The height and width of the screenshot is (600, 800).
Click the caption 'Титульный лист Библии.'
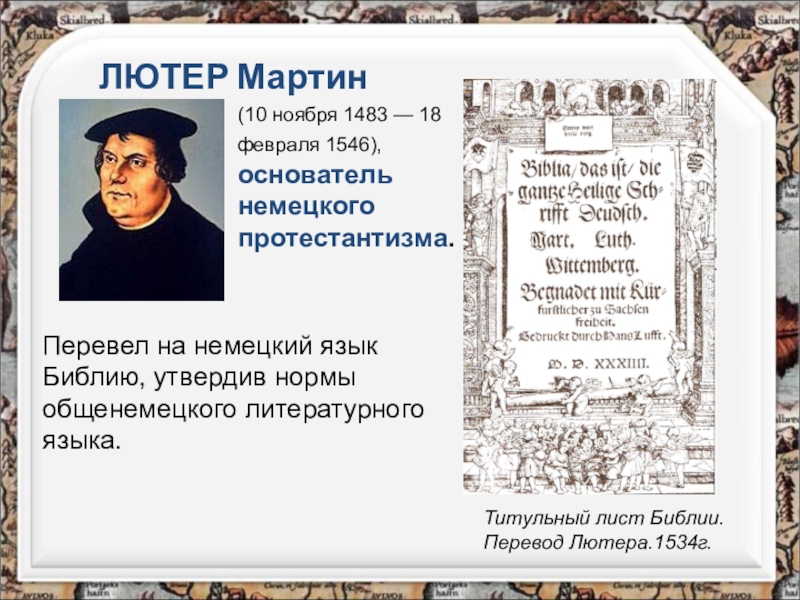[604, 518]
